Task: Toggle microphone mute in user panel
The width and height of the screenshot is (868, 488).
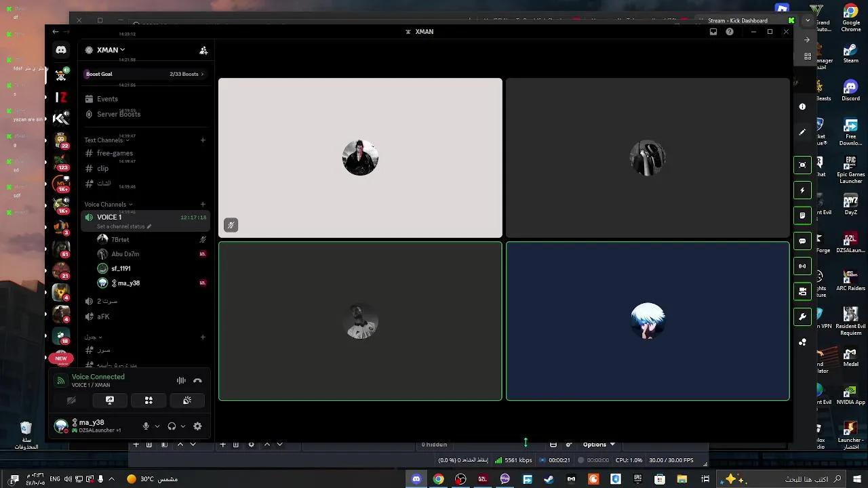Action: click(x=146, y=426)
